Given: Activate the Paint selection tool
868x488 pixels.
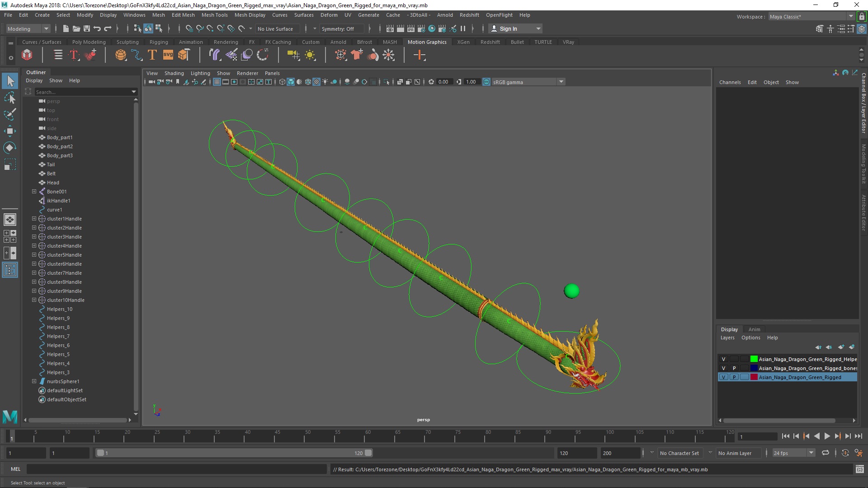Looking at the screenshot, I should point(10,114).
